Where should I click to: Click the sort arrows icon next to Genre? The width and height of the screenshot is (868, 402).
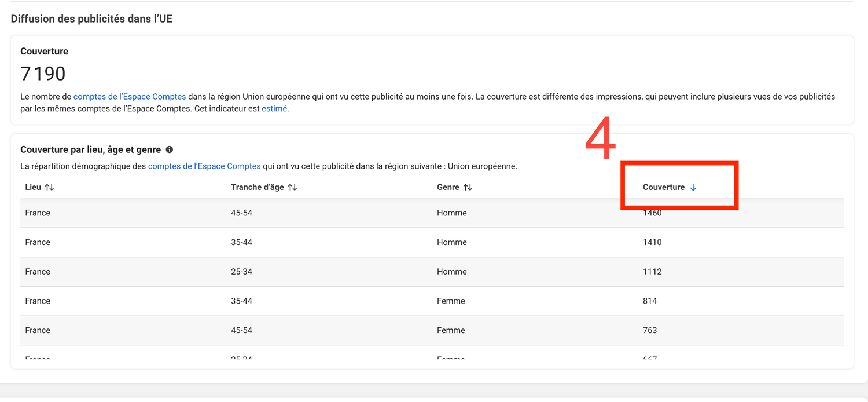[x=468, y=187]
